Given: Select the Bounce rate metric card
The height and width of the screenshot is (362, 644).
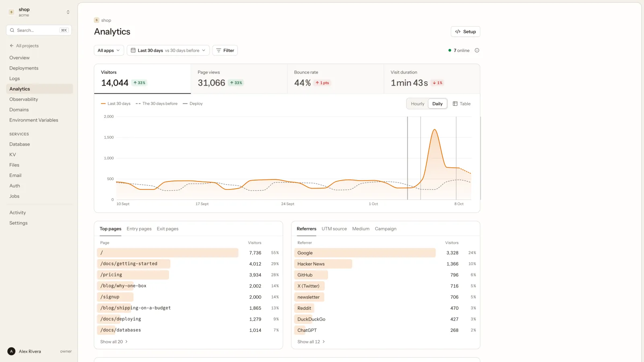Looking at the screenshot, I should (336, 79).
